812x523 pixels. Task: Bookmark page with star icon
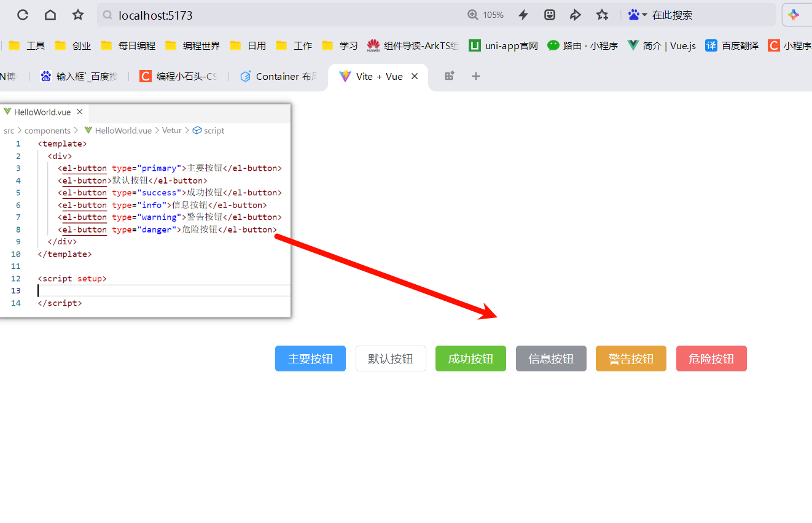tap(78, 15)
